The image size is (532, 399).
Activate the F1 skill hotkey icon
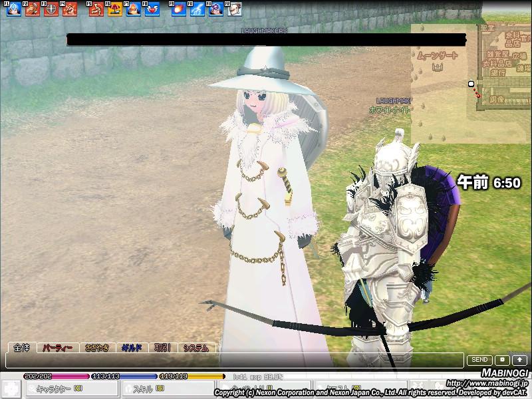(x=14, y=9)
